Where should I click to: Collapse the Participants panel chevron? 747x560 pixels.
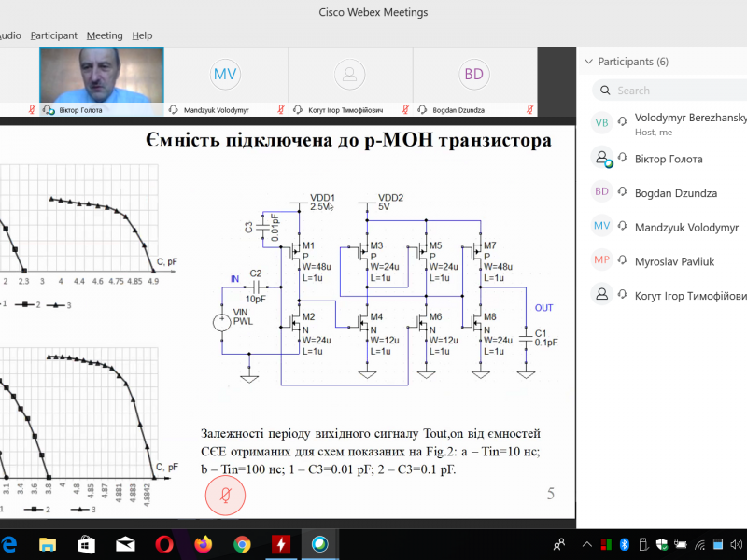(x=587, y=62)
